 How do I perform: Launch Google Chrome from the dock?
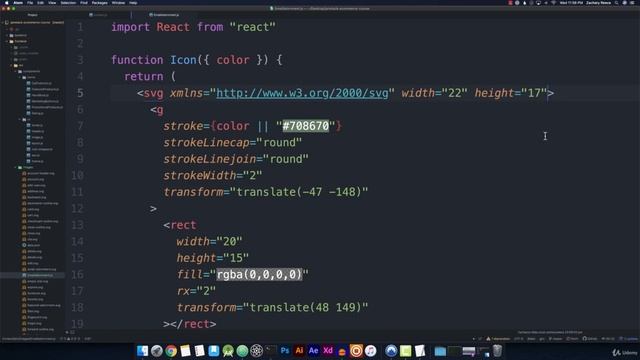(x=171, y=351)
